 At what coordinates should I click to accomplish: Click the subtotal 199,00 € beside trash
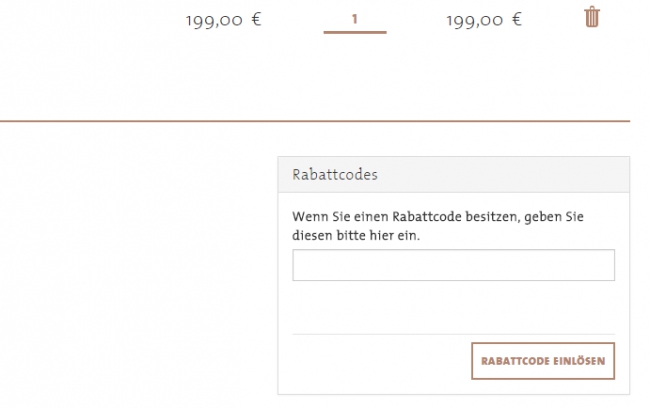483,19
